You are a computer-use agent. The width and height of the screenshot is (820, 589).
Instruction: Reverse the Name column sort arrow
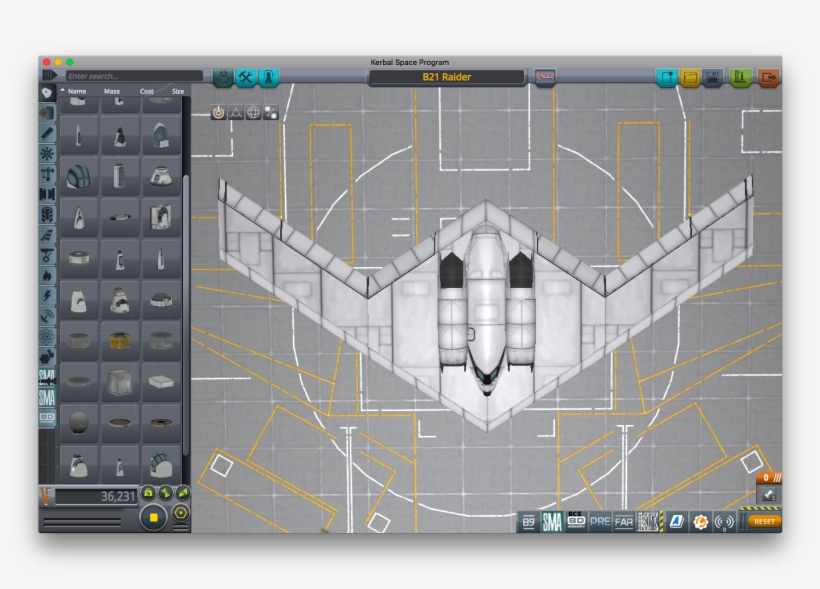[63, 90]
